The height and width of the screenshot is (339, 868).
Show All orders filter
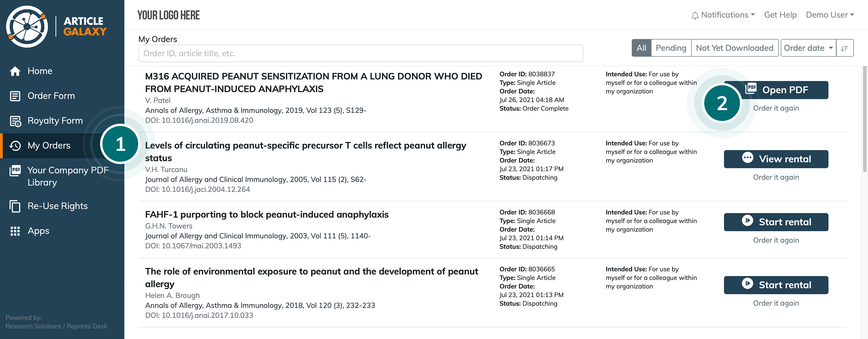click(641, 48)
